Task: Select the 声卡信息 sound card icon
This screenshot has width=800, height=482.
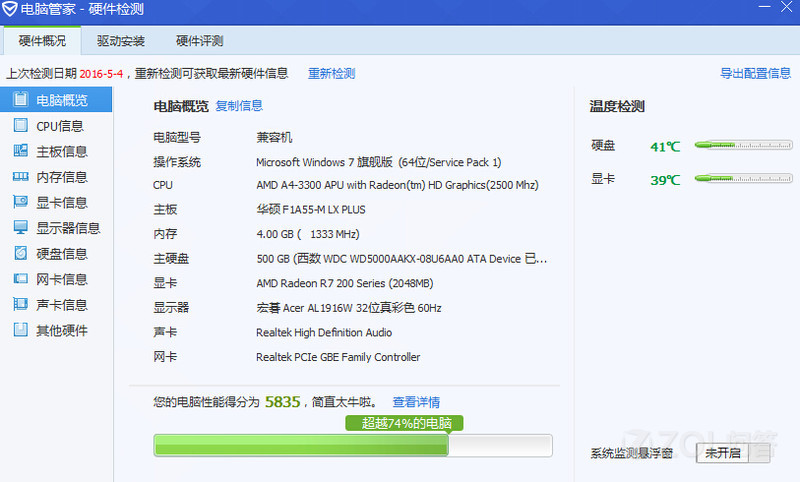Action: 20,304
